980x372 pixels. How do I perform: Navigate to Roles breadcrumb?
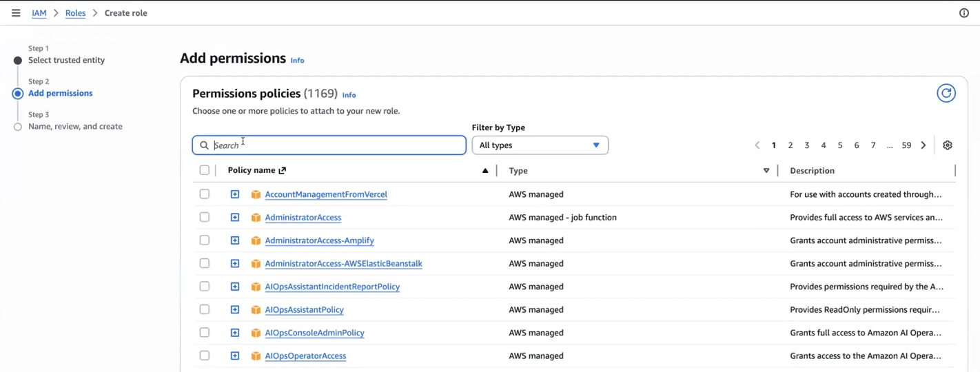[x=75, y=13]
